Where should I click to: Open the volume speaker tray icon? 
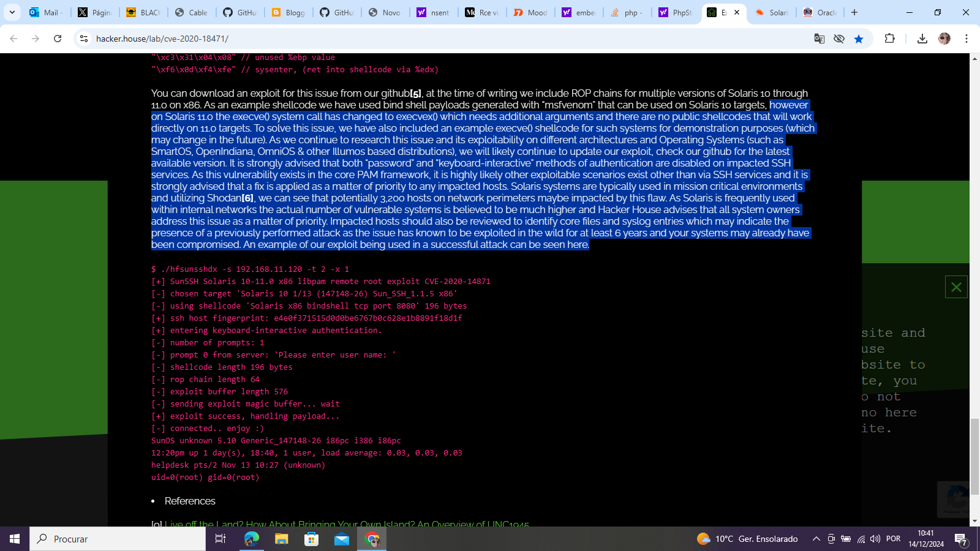[x=875, y=539]
